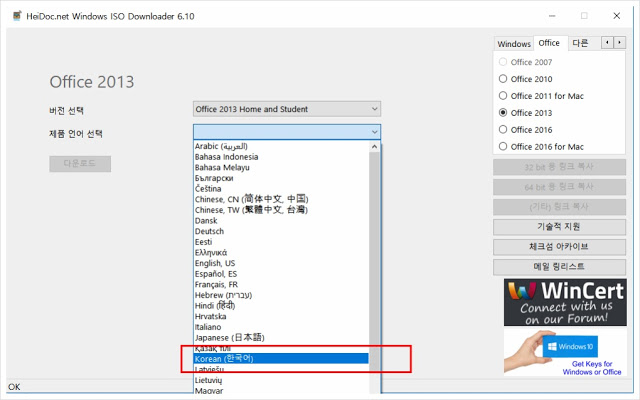The image size is (640, 400).
Task: Choose Español, ES from the list
Action: 281,273
